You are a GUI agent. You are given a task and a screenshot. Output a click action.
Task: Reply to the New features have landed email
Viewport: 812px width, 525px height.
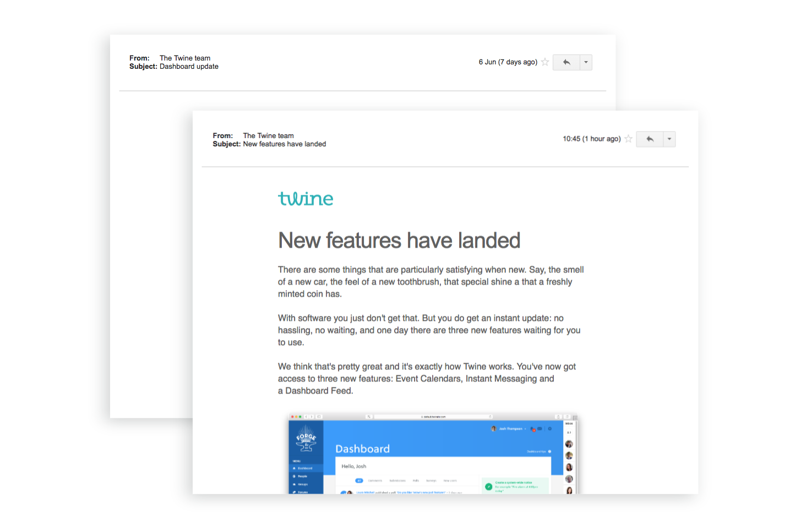pyautogui.click(x=650, y=139)
